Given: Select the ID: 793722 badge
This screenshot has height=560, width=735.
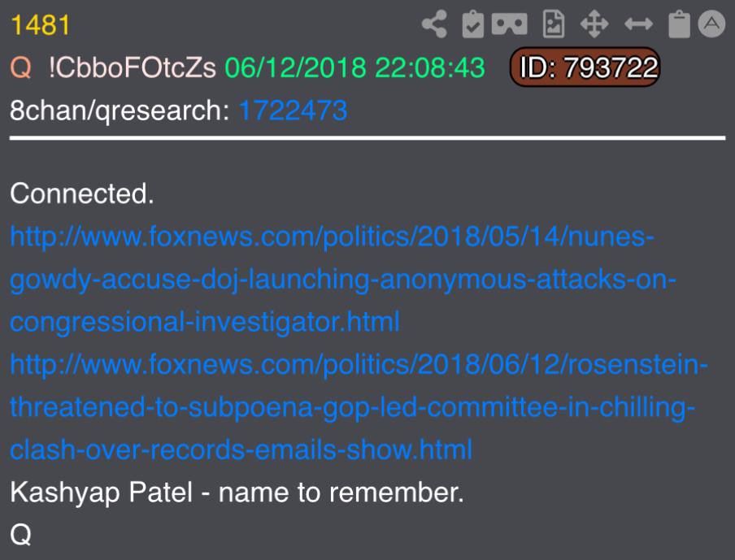Looking at the screenshot, I should [585, 67].
